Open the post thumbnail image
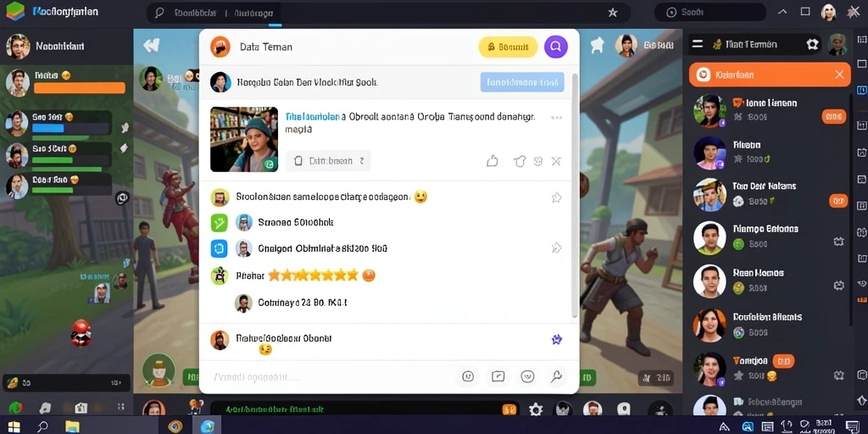The image size is (868, 434). [244, 140]
